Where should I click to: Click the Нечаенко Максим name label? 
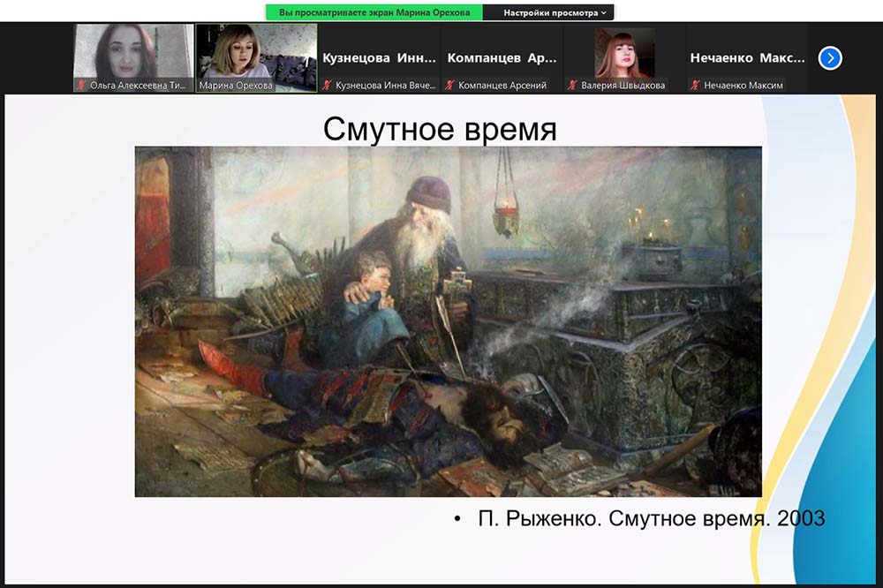click(x=743, y=86)
